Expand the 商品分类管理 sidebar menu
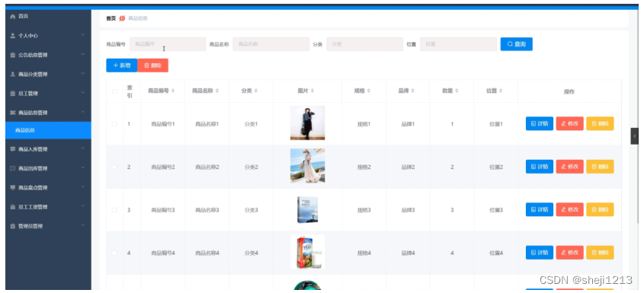The height and width of the screenshot is (293, 644). 49,75
